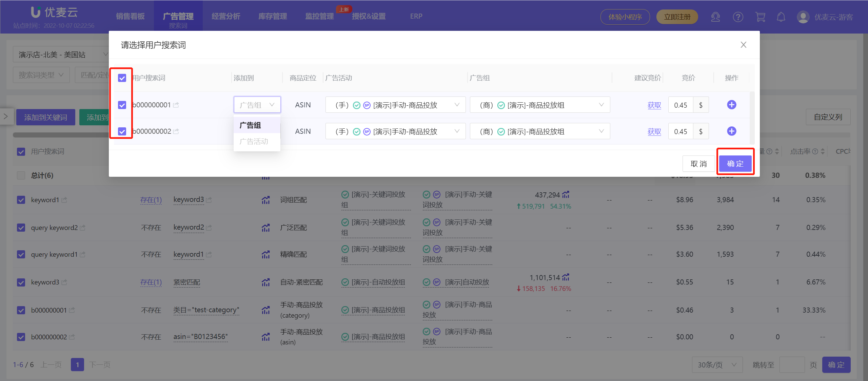The width and height of the screenshot is (868, 381).
Task: Go to 销售看板 tab
Action: (130, 16)
